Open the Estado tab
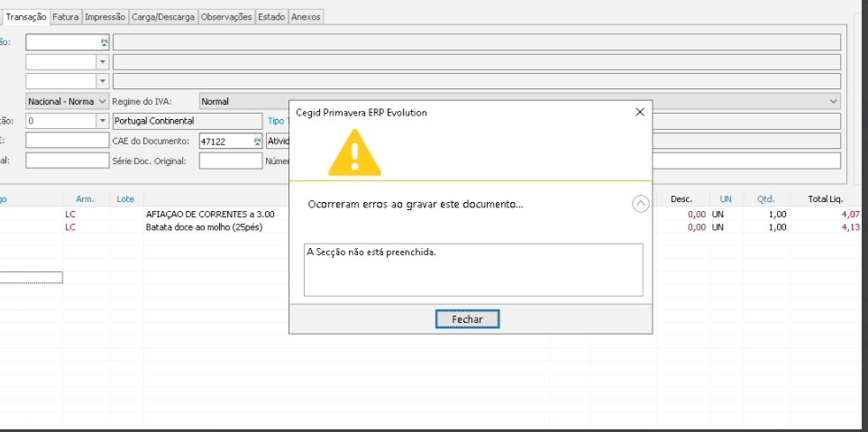 (270, 17)
